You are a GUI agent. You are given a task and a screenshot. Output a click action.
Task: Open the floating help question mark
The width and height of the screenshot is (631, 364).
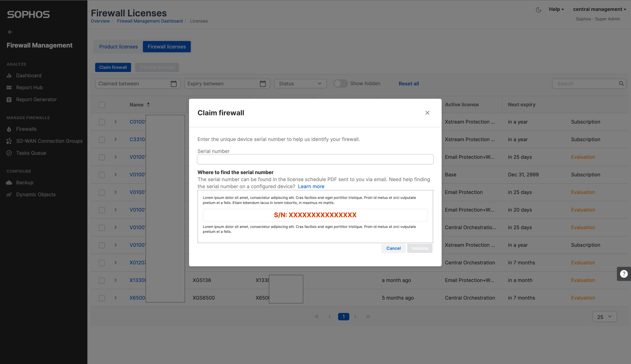(624, 274)
